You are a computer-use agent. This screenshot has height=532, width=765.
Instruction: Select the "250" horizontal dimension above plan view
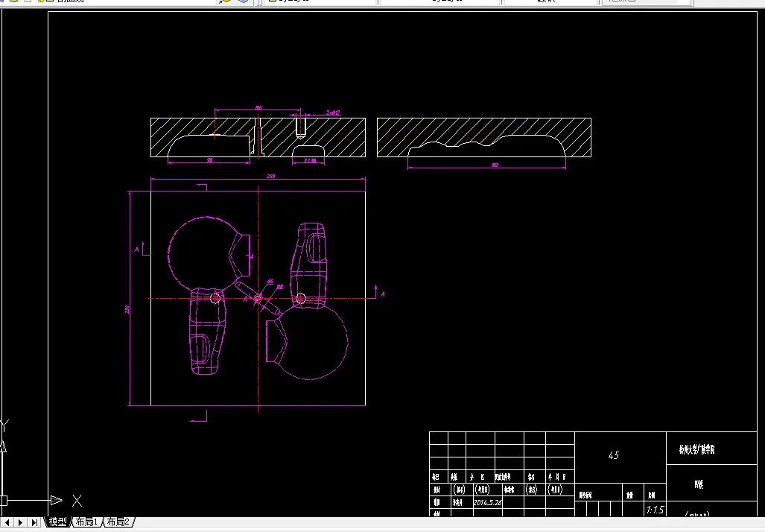271,176
